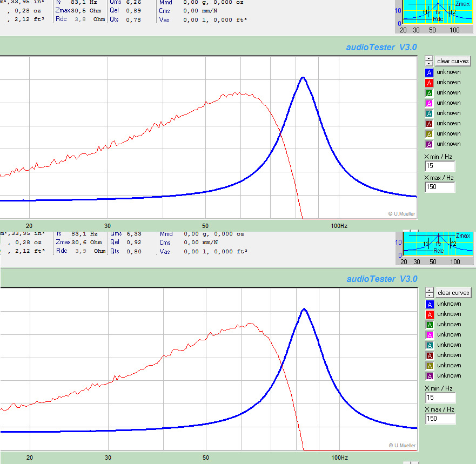This screenshot has height=464, width=476.
Task: Click the Qts value 0,80
Action: click(x=134, y=251)
